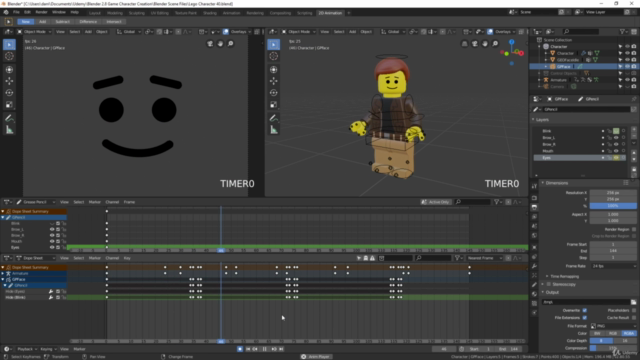Pause animation playback
Viewport: 640px width, 360px height.
click(x=264, y=349)
